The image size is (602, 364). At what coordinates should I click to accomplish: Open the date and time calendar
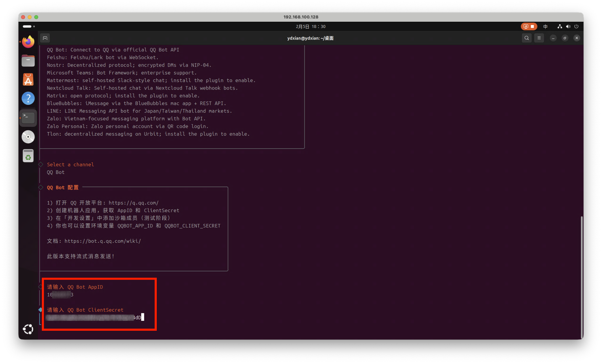click(x=311, y=27)
